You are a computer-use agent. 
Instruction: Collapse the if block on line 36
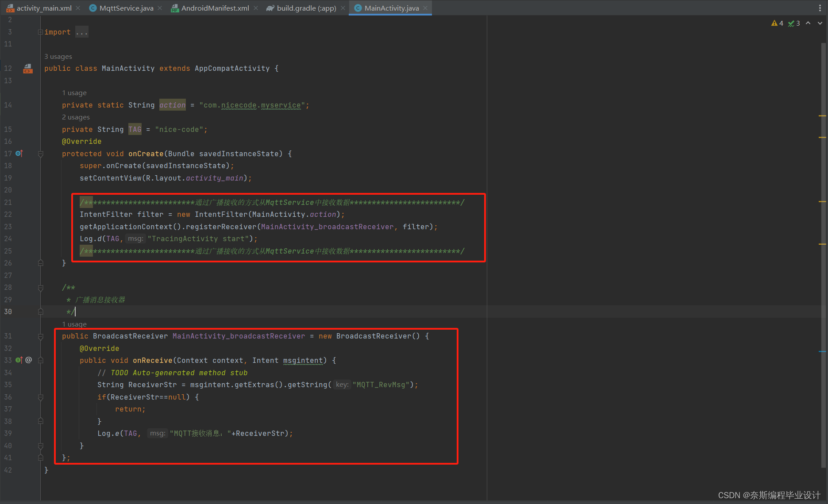pyautogui.click(x=40, y=397)
